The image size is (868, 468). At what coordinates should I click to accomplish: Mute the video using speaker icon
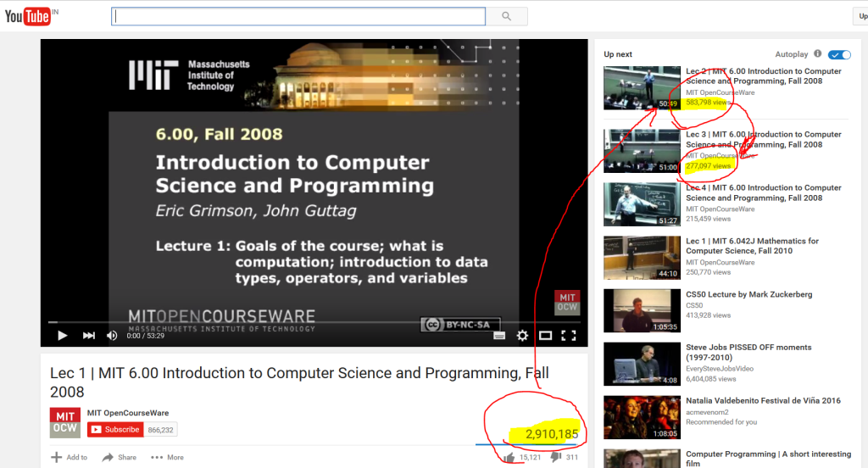[112, 335]
